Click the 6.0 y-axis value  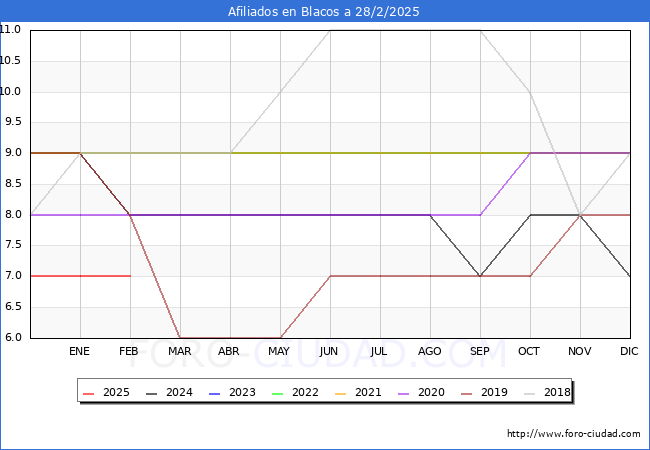(13, 337)
